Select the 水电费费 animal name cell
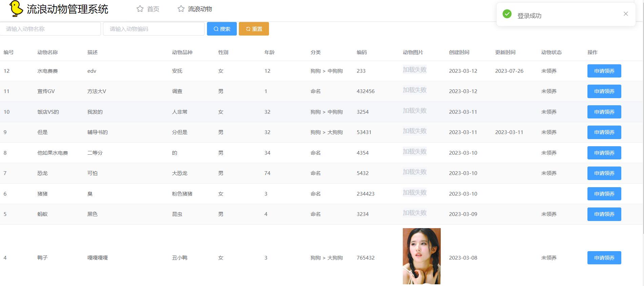Image resolution: width=644 pixels, height=286 pixels. click(47, 71)
